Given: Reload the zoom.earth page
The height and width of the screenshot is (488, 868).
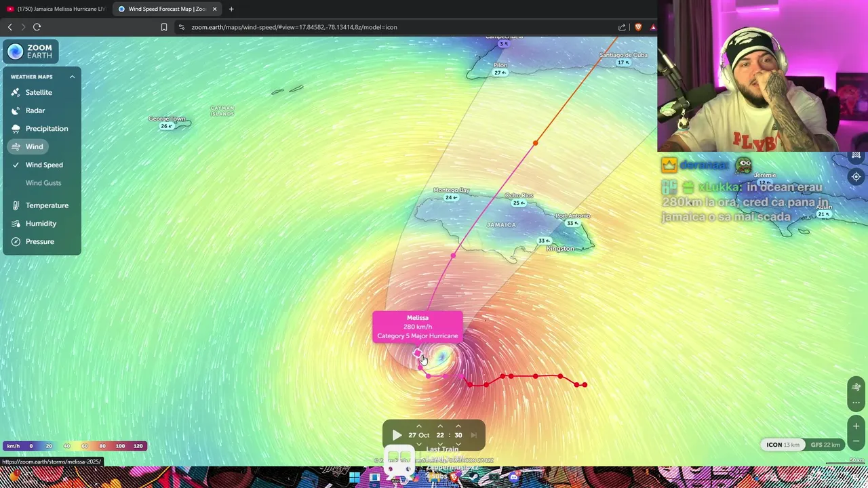Looking at the screenshot, I should (x=37, y=27).
